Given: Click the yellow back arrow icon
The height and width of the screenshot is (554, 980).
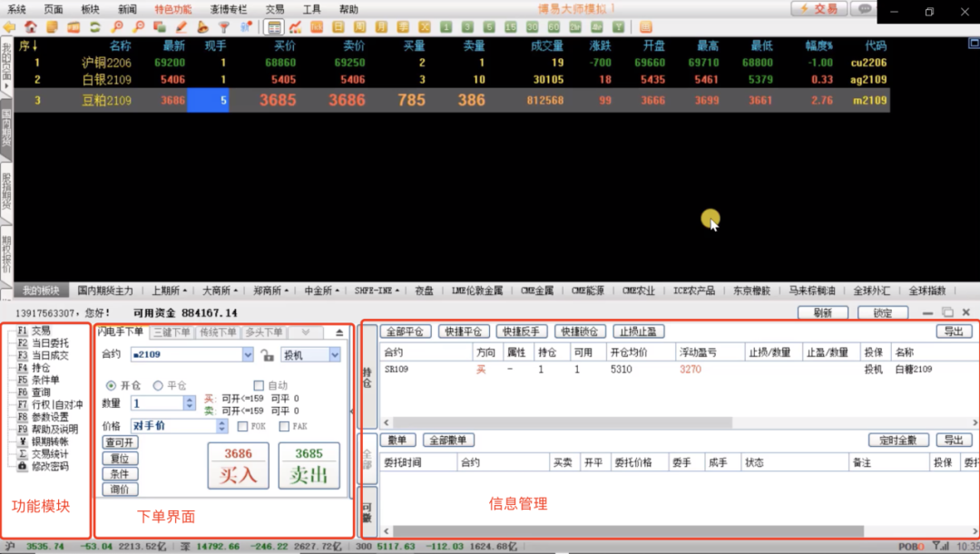Looking at the screenshot, I should coord(10,27).
